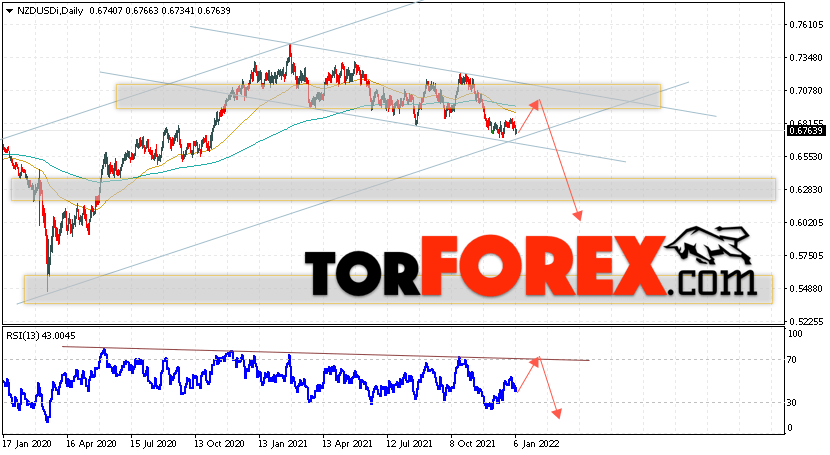Click the OHLC values 0.67407 0.67663 0.67341 0.67639
The height and width of the screenshot is (455, 830).
click(x=160, y=11)
